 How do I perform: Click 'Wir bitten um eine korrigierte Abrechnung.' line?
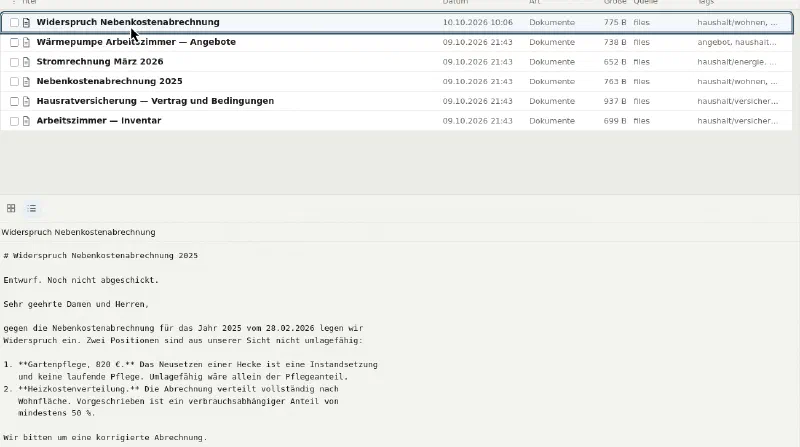pos(105,437)
